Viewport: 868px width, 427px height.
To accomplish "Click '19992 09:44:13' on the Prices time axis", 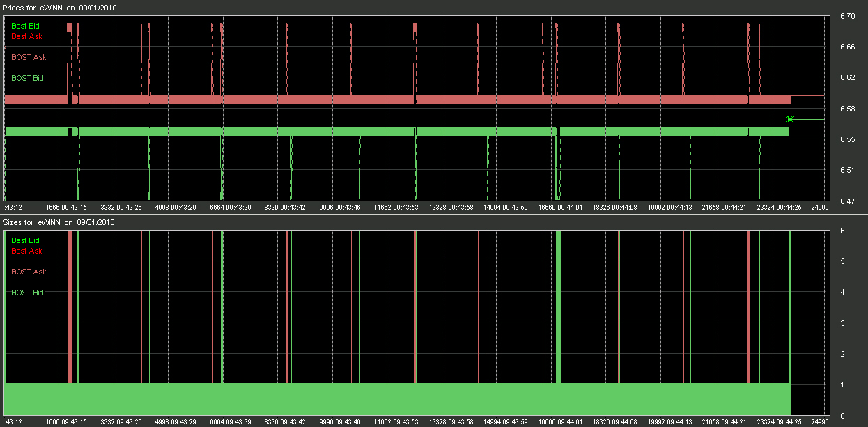I will [x=670, y=208].
